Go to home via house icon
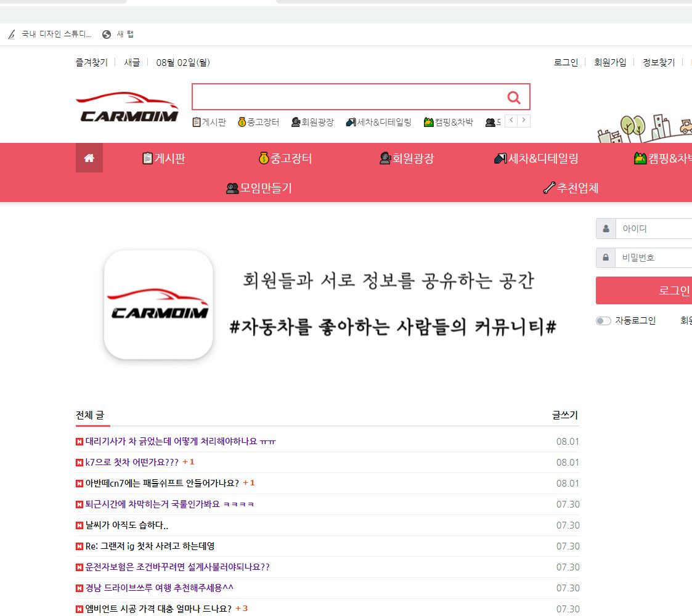 [89, 158]
